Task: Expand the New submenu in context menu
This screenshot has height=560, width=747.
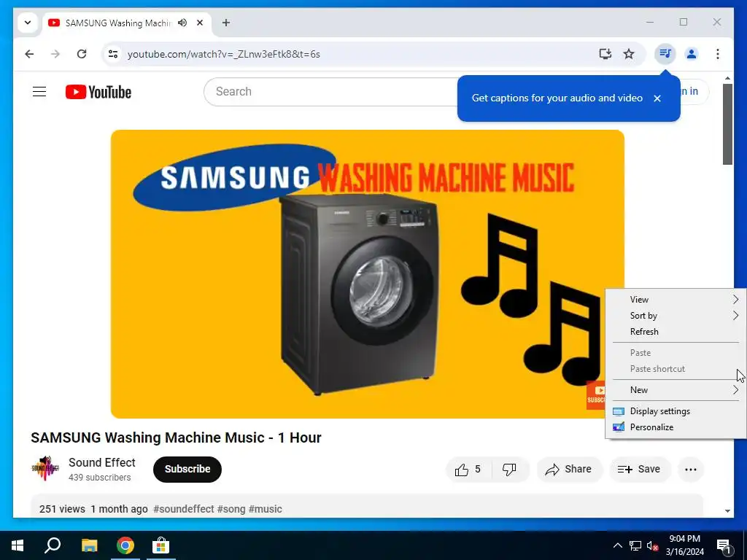Action: tap(676, 390)
